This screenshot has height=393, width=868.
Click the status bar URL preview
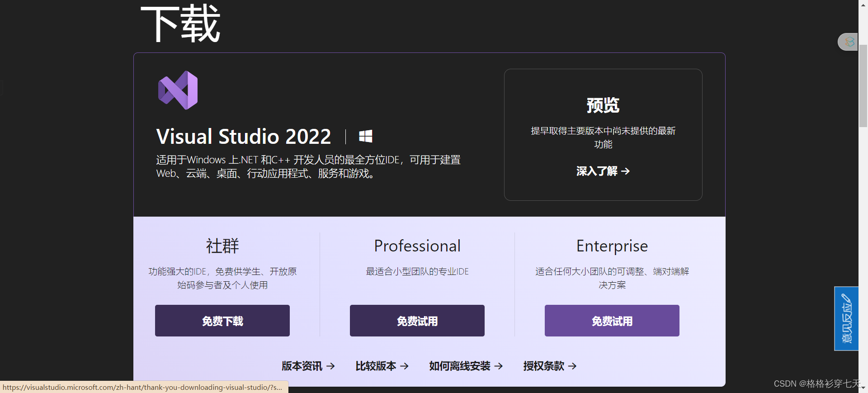pyautogui.click(x=144, y=387)
